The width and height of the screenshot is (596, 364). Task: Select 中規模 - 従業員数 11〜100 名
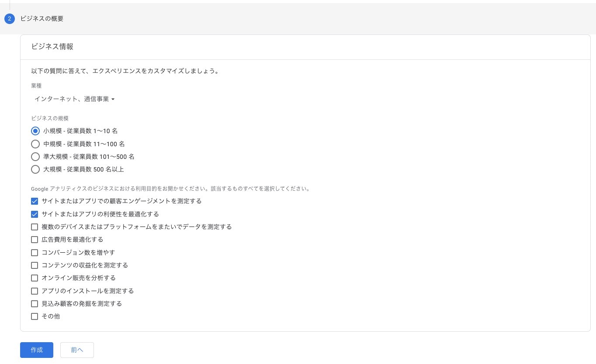pyautogui.click(x=35, y=144)
